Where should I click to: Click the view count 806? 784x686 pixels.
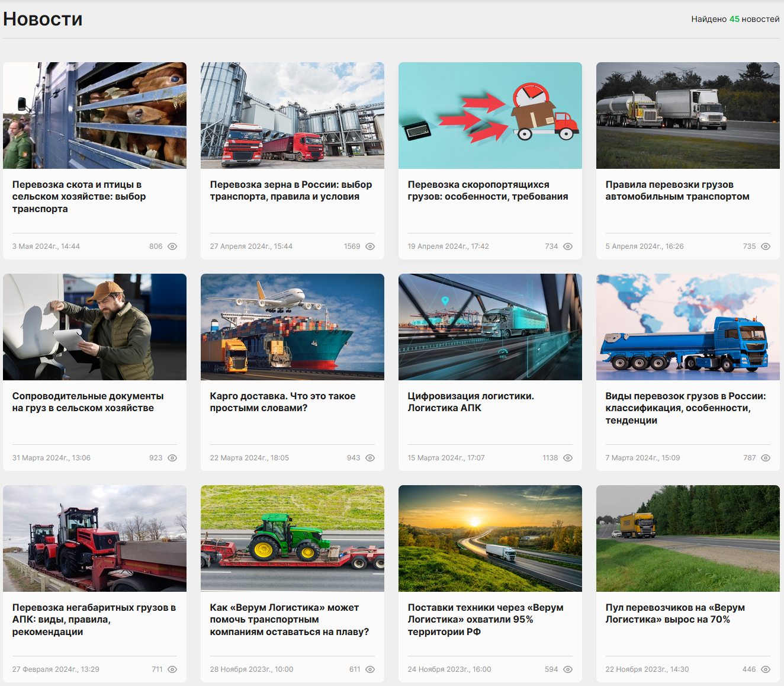point(156,246)
